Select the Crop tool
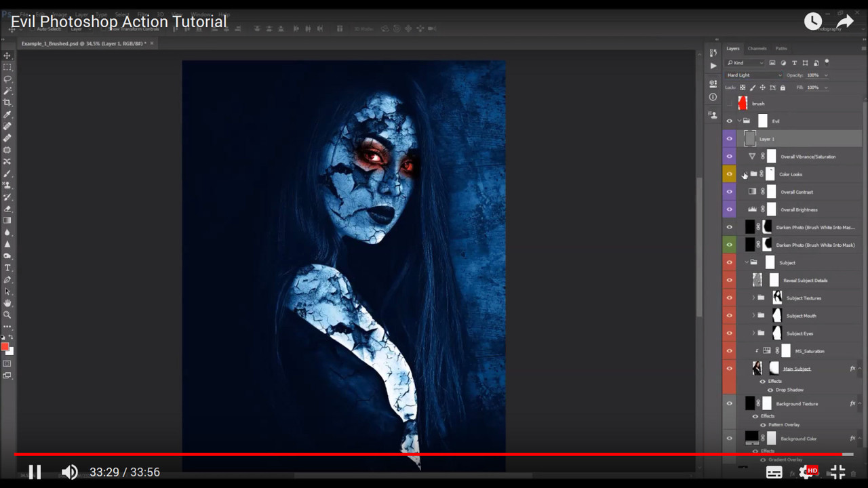The width and height of the screenshot is (868, 488). pyautogui.click(x=7, y=102)
